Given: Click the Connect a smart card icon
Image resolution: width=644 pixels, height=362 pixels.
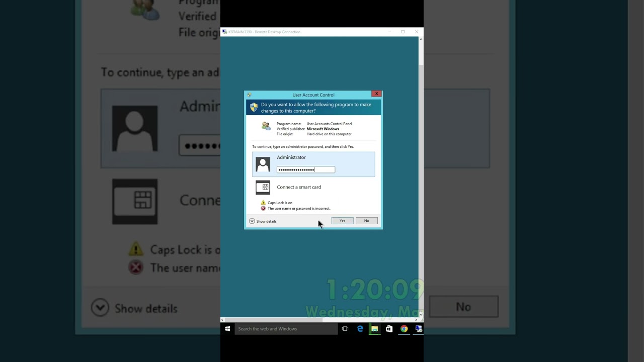Looking at the screenshot, I should click(263, 187).
